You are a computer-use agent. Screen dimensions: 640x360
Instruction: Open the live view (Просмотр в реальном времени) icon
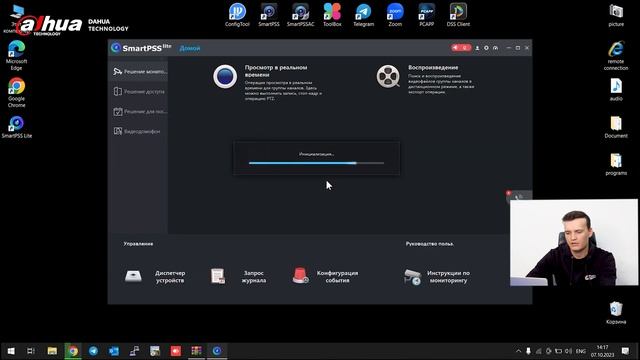point(225,76)
